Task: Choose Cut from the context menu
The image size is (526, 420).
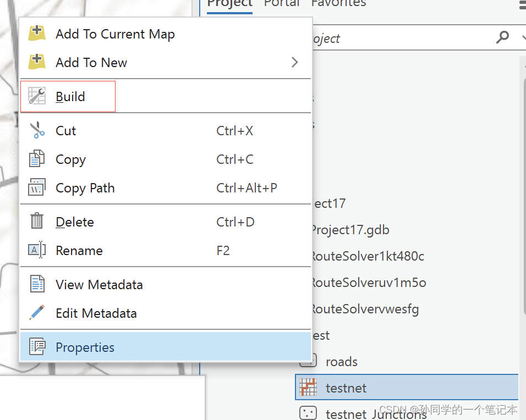Action: [166, 130]
